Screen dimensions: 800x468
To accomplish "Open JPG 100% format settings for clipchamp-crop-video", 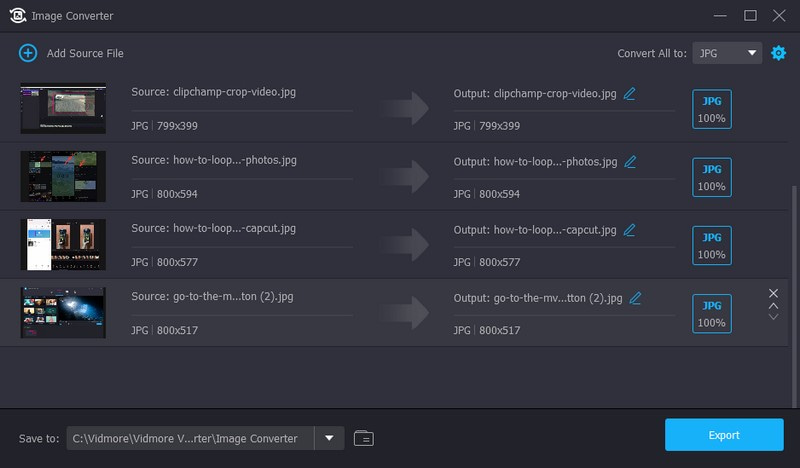I will 711,109.
